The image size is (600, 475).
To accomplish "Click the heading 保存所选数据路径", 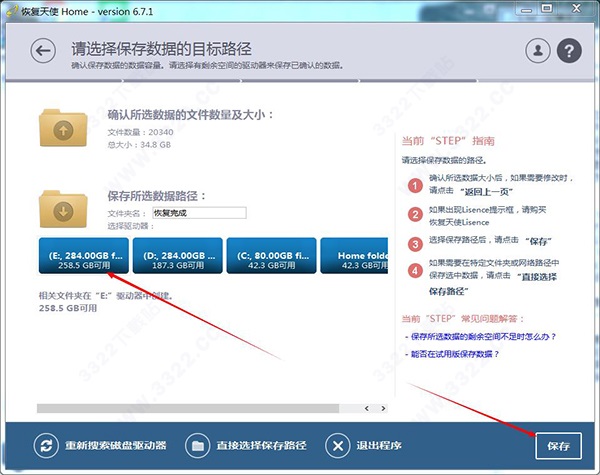I will [157, 196].
